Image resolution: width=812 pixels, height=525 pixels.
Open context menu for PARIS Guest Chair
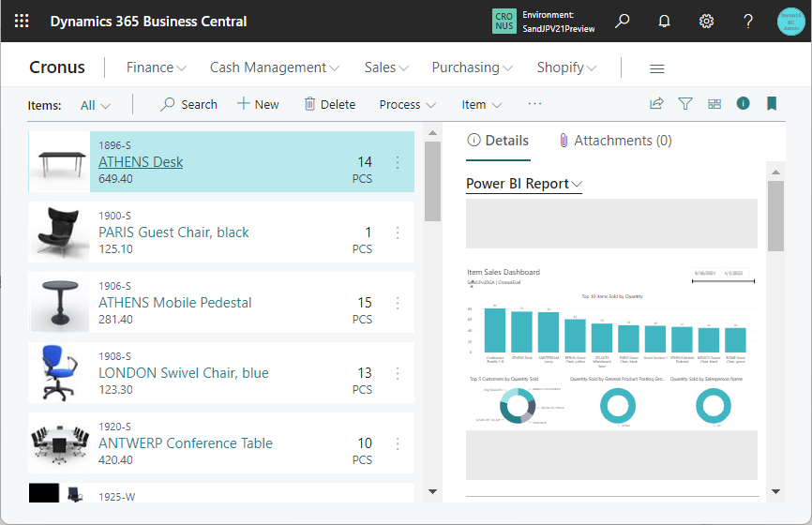398,232
